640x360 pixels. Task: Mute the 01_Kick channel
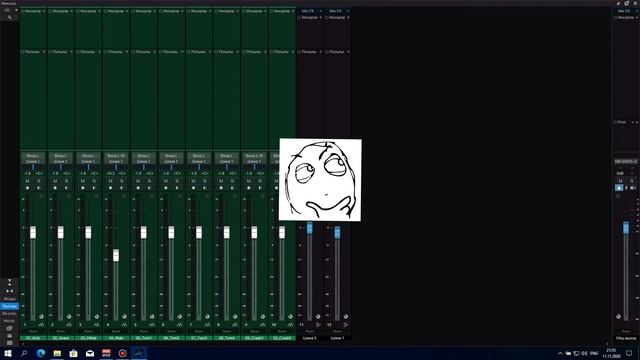point(27,181)
